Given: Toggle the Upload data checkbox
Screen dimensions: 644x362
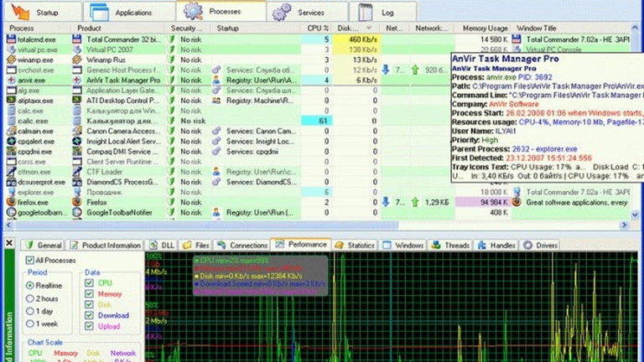Looking at the screenshot, I should click(x=89, y=326).
